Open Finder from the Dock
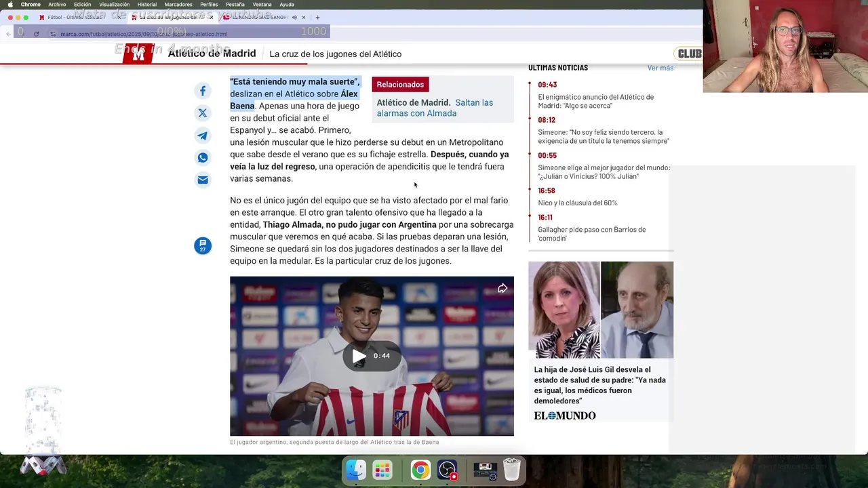 (x=356, y=470)
